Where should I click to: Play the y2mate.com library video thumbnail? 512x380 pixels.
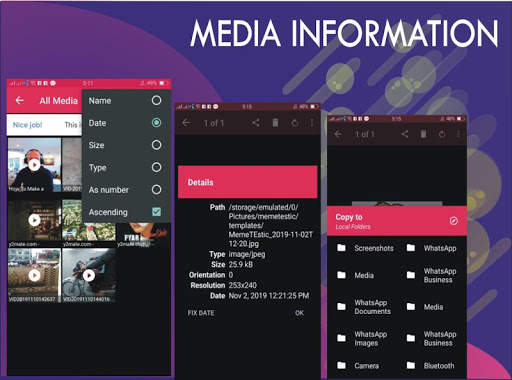tap(34, 220)
